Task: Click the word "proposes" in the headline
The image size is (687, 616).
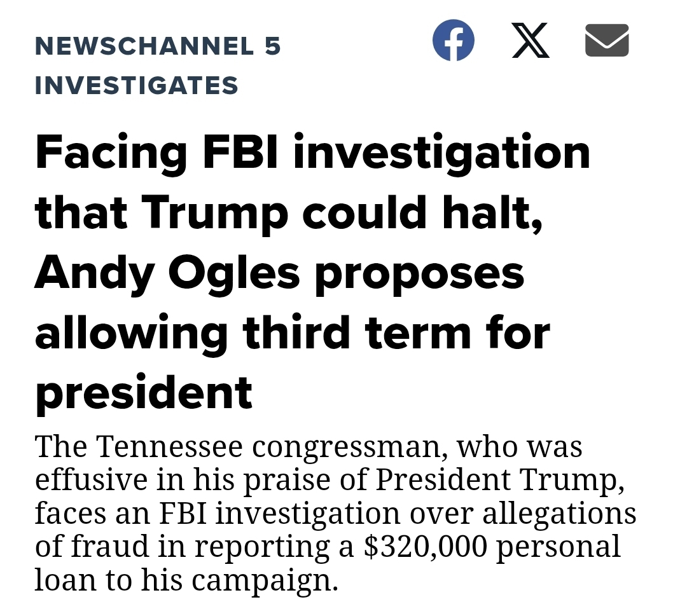Action: 418,273
